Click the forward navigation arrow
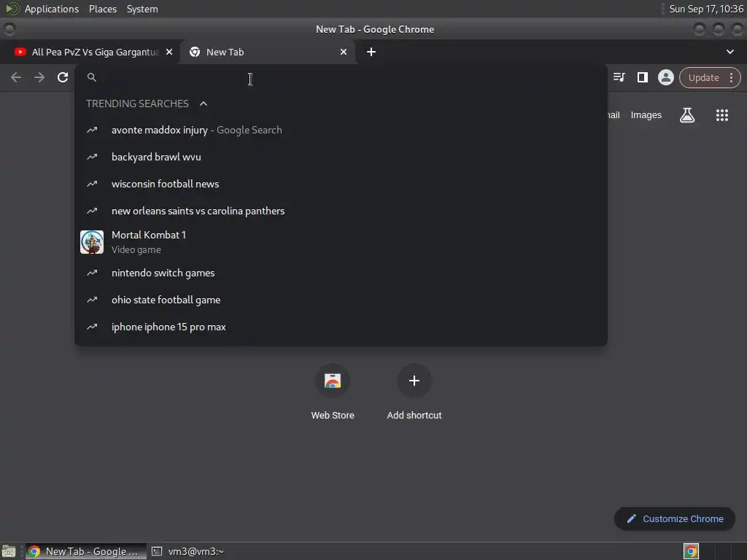The width and height of the screenshot is (747, 560). (x=39, y=77)
